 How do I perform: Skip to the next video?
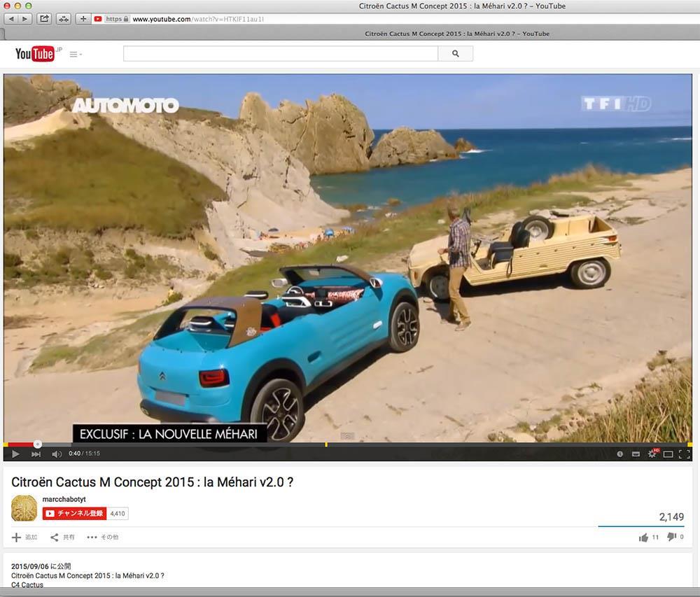pos(36,454)
